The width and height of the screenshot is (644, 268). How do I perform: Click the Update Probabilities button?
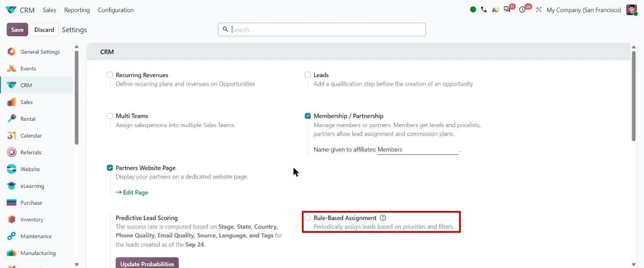[147, 263]
